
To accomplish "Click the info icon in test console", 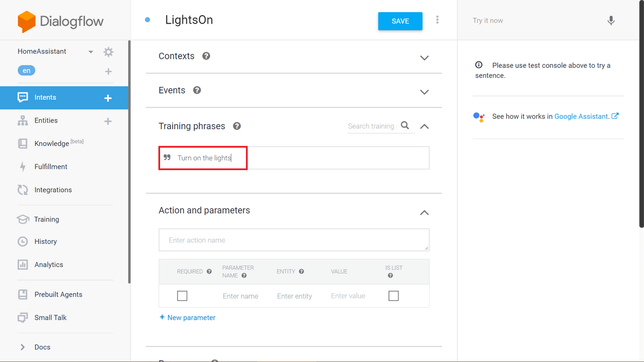I will point(479,65).
